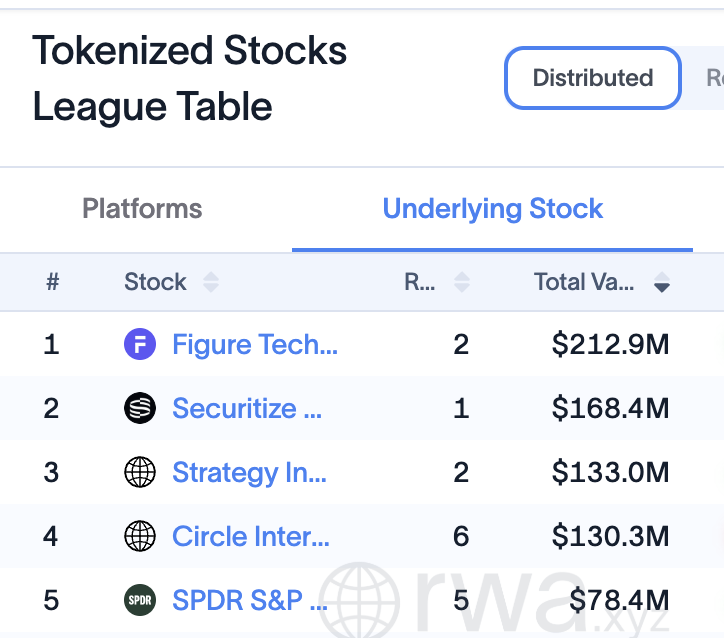724x638 pixels.
Task: Click the # rank column header
Action: (x=53, y=282)
